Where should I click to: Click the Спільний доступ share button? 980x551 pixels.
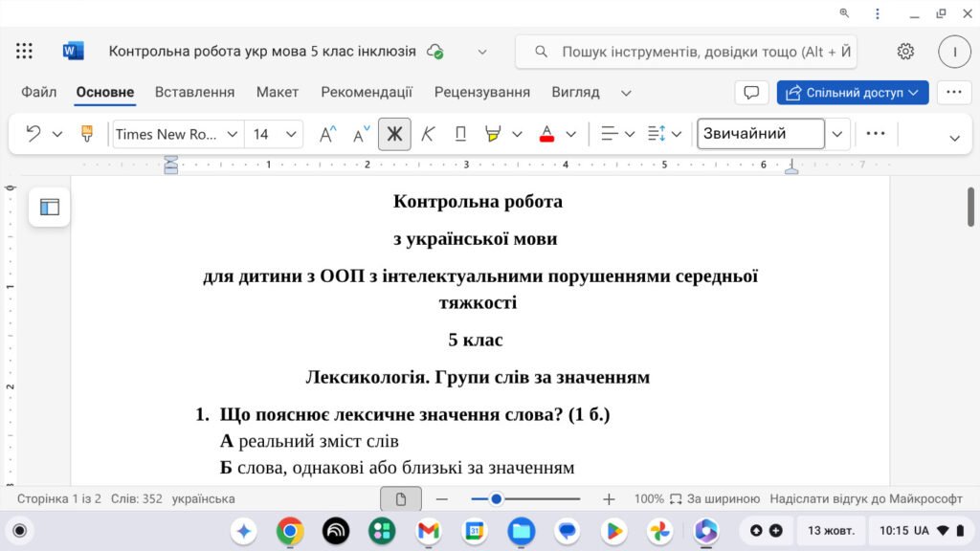pyautogui.click(x=852, y=92)
